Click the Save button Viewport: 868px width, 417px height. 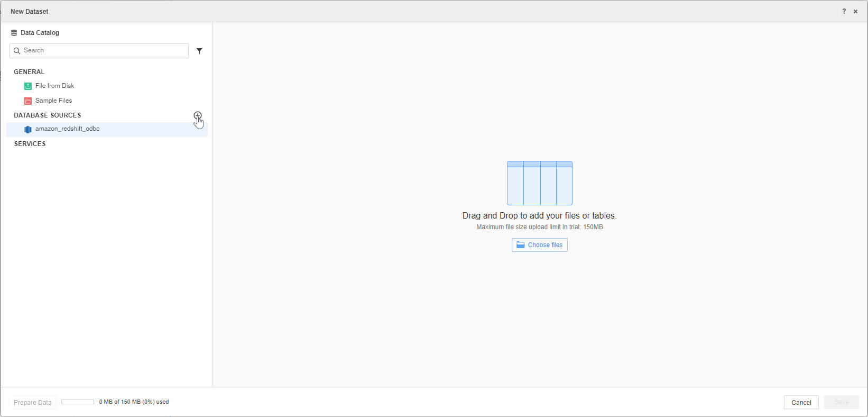tap(841, 403)
